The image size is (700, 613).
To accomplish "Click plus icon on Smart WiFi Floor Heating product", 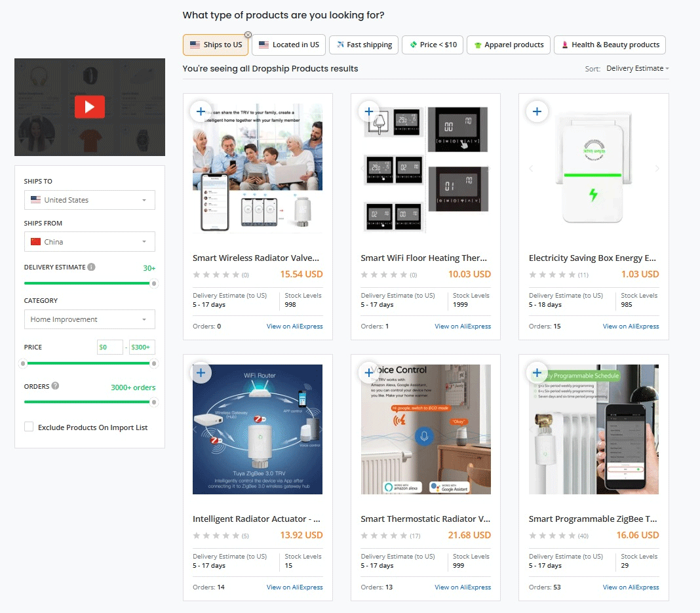I will click(369, 111).
